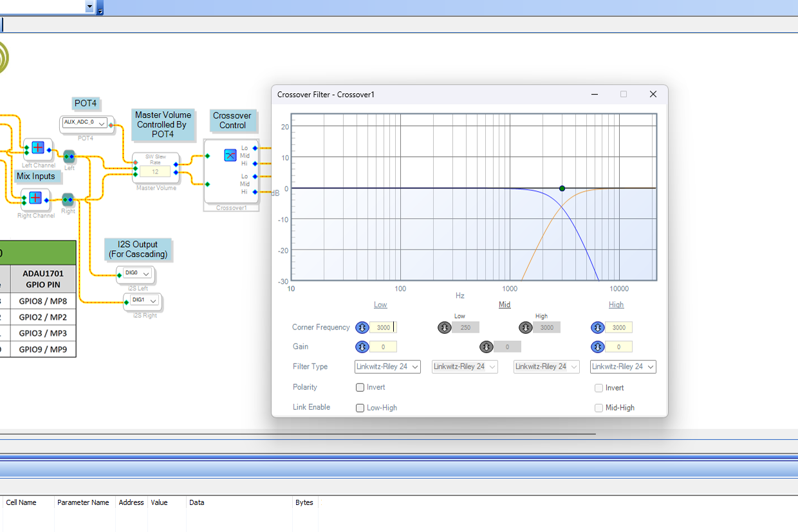Click the Mid band link

coord(505,305)
